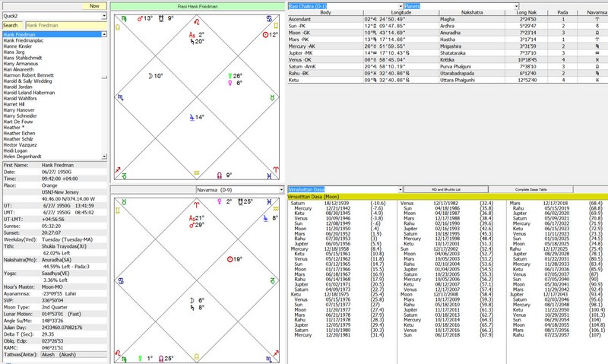Image resolution: width=608 pixels, height=364 pixels.
Task: Select the Venus glyph at 6° in Rasi chart
Action: pyautogui.click(x=228, y=83)
